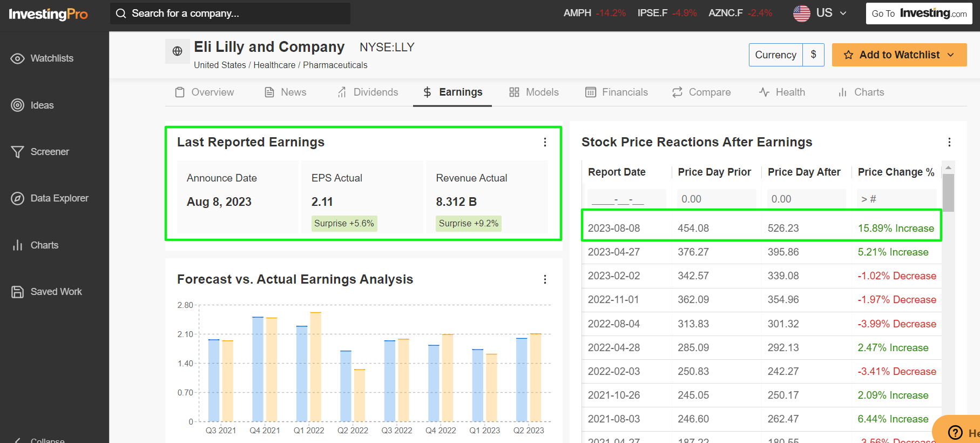The image size is (980, 443).
Task: Click the star icon on Add to Watchlist
Action: pyautogui.click(x=848, y=55)
